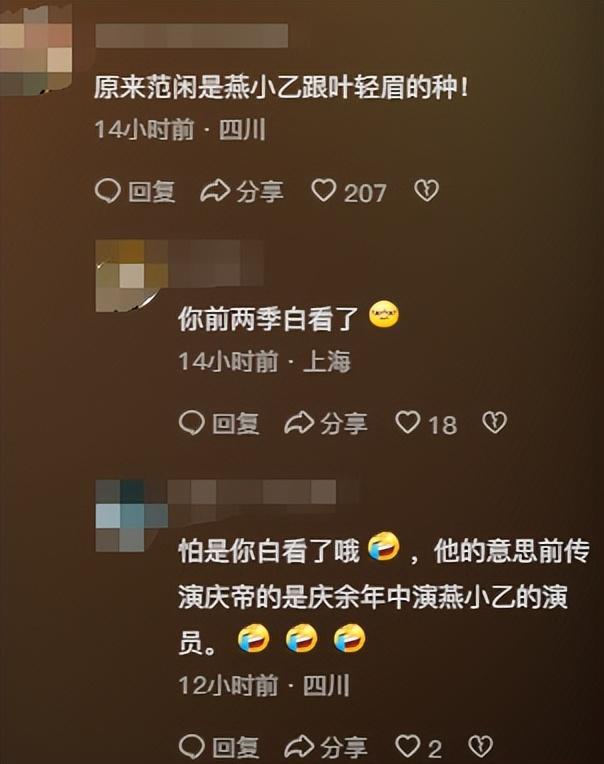Open the top commenter's blurred avatar
The width and height of the screenshot is (604, 764).
coord(36,49)
